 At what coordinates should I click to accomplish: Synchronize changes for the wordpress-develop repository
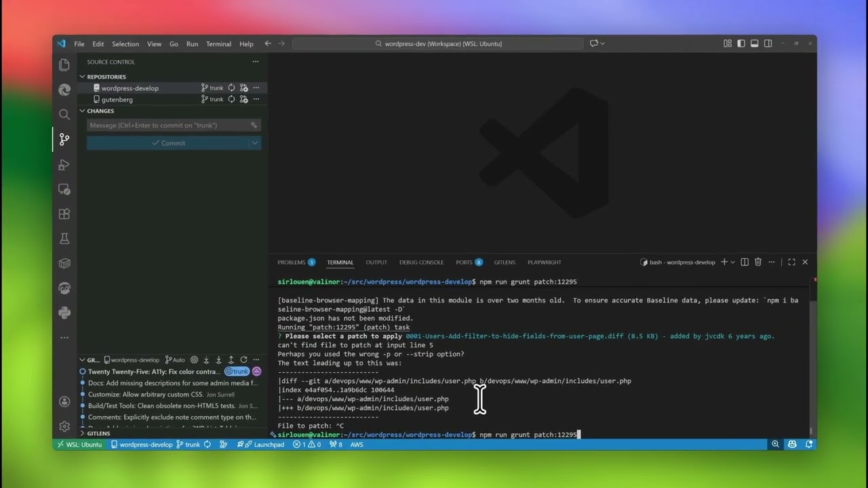pos(231,88)
